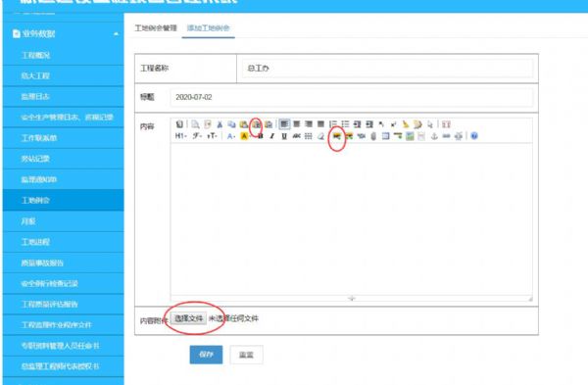This screenshot has height=385, width=588.
Task: Open the text color A picker
Action: tap(231, 136)
